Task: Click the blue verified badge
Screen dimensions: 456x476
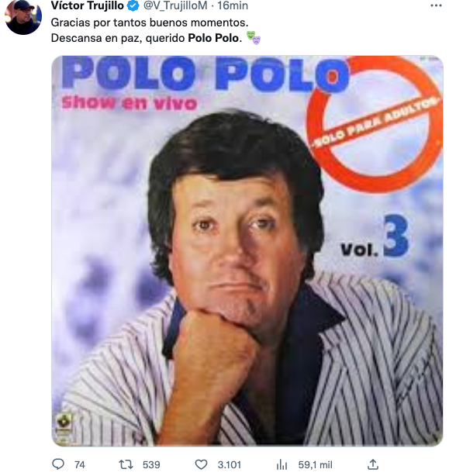Action: [x=133, y=5]
